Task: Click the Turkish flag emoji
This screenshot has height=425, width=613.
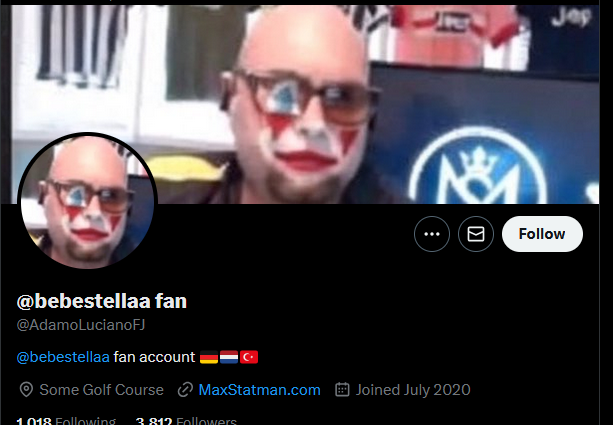Action: click(x=249, y=357)
